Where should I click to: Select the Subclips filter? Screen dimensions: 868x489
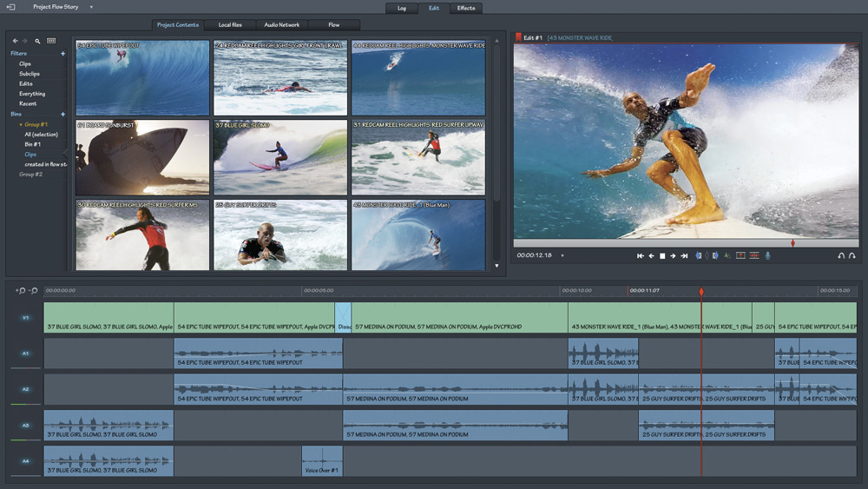30,74
